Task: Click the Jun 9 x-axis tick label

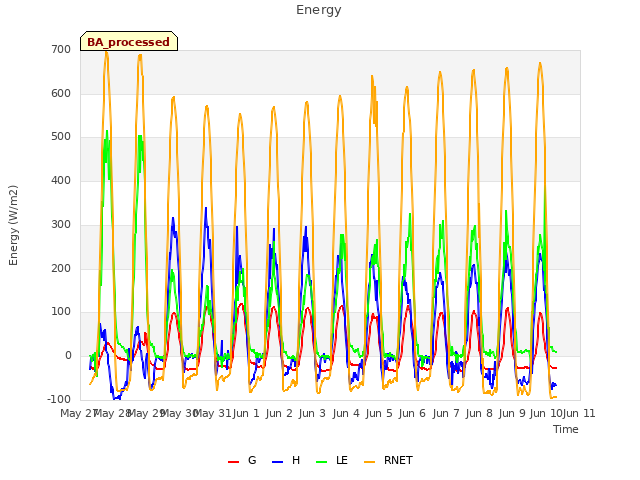Action: 512,413
